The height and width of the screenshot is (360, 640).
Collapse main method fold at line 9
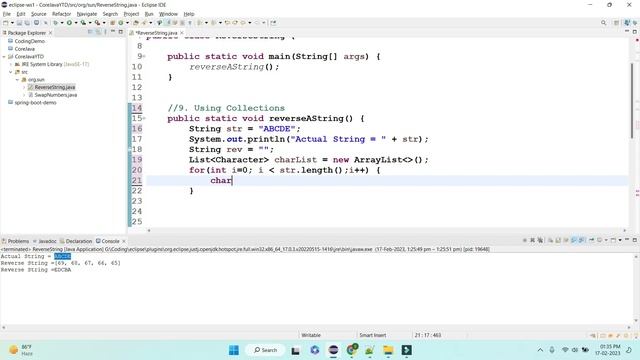tap(144, 57)
